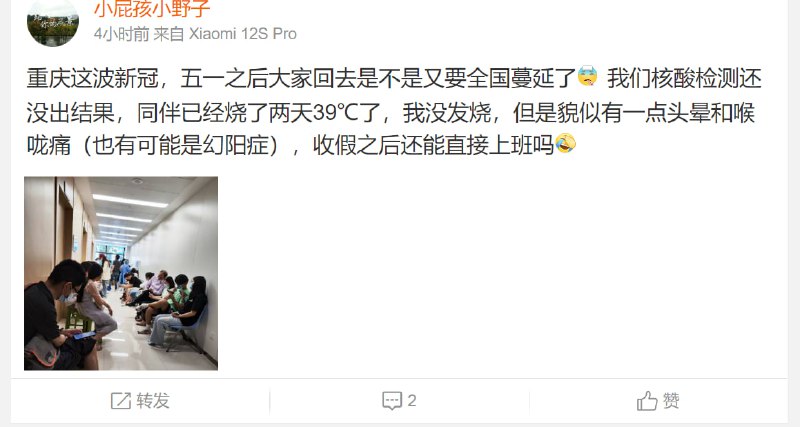Screen dimensions: 800x427
Task: Click the Xiaomi 12S Pro source label
Action: click(x=243, y=34)
